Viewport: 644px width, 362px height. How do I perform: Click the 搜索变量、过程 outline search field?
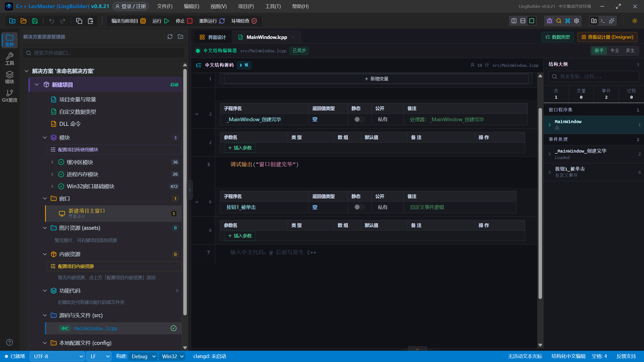pyautogui.click(x=594, y=76)
